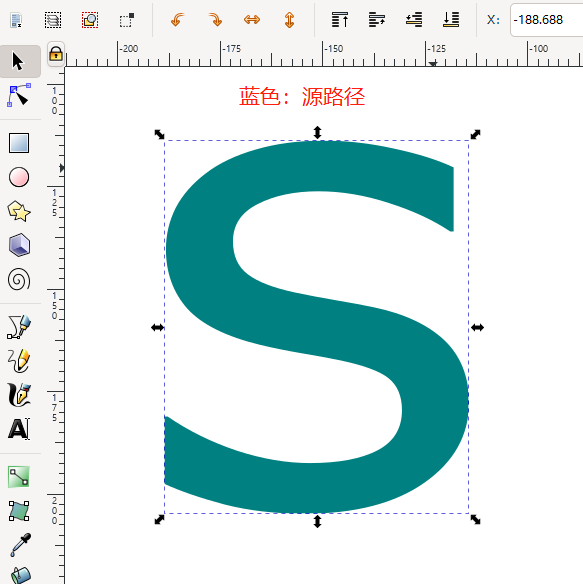The height and width of the screenshot is (584, 583).
Task: Click the top-right corner scale handle
Action: (x=475, y=134)
